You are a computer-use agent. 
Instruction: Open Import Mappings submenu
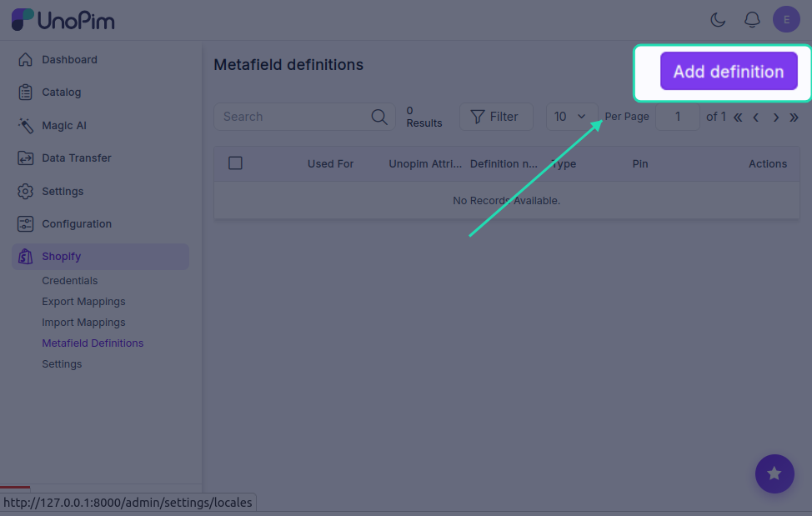click(83, 322)
